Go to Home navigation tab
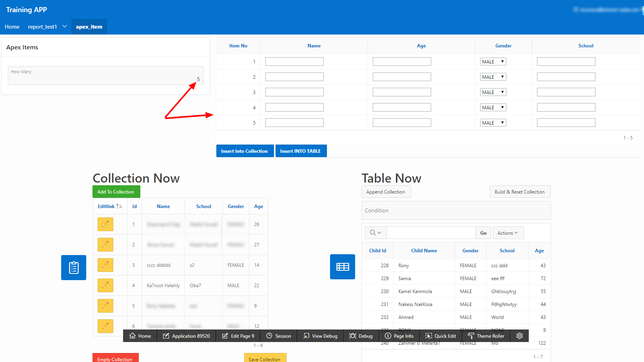The height and width of the screenshot is (362, 644). coord(12,27)
